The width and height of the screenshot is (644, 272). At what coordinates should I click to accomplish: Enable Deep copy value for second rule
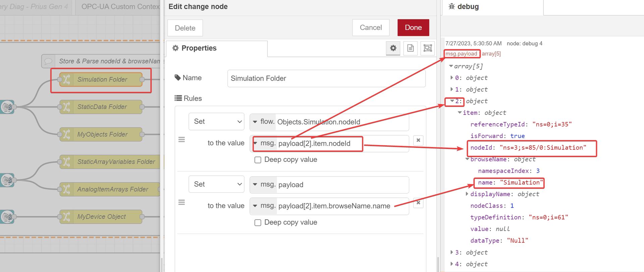258,223
